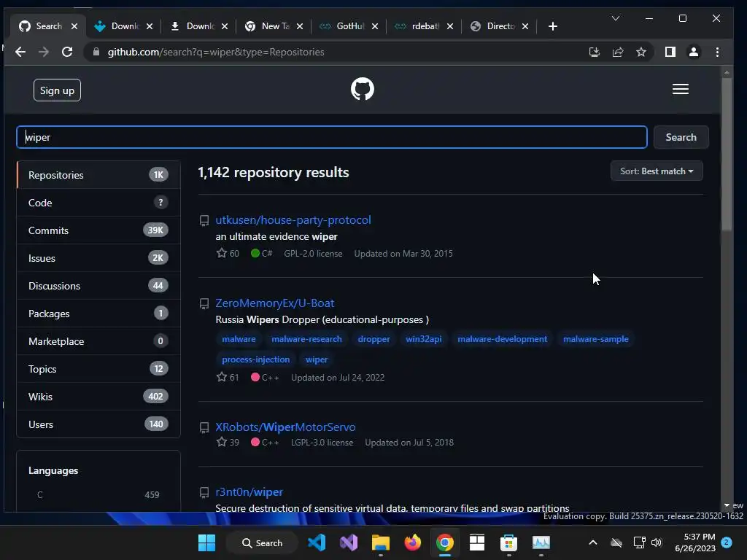Open a new browser tab
The height and width of the screenshot is (560, 747).
(x=553, y=26)
